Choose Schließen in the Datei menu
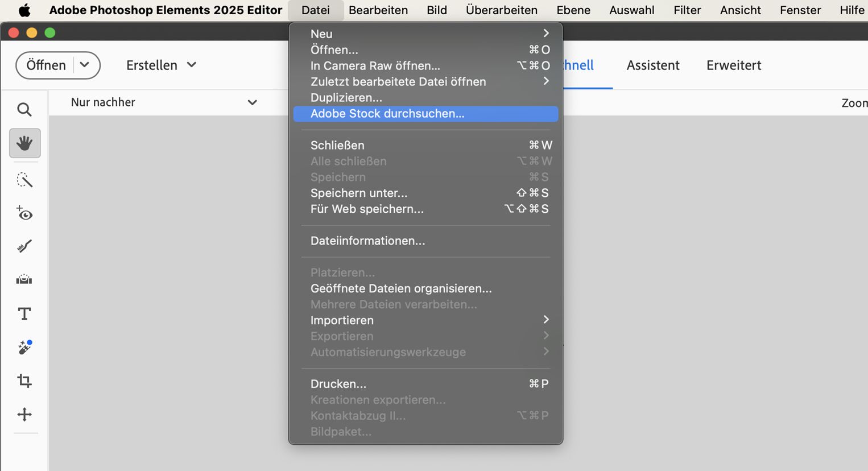868x471 pixels. (x=425, y=145)
